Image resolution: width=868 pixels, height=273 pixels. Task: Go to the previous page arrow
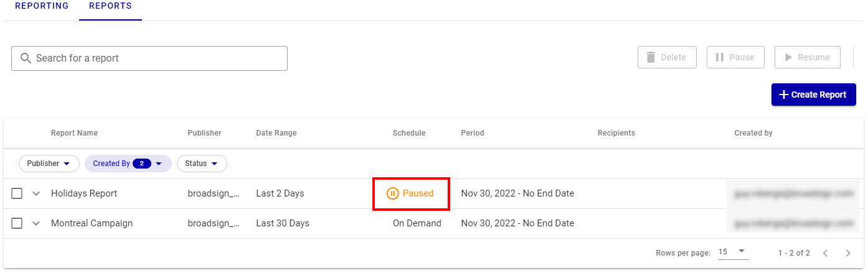click(825, 253)
